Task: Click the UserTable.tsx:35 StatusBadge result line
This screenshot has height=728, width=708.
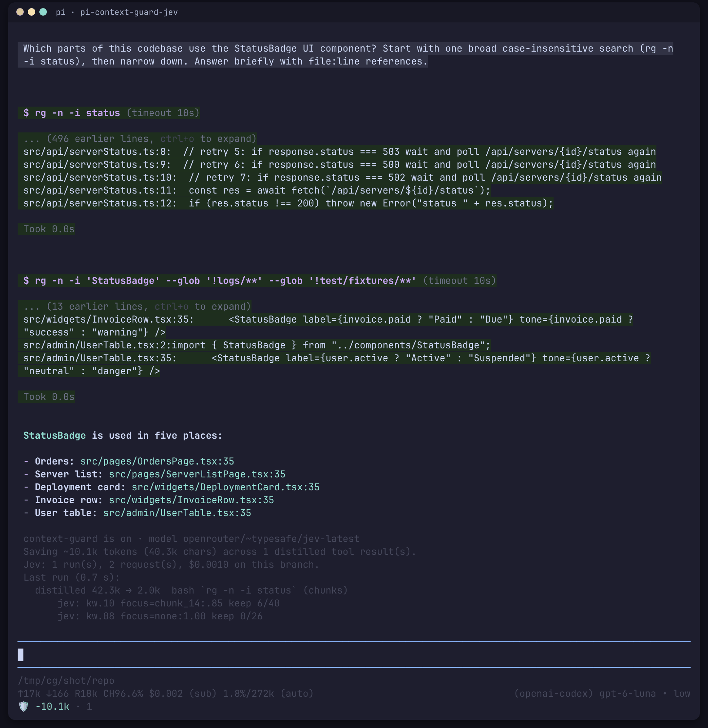Action: coord(334,365)
